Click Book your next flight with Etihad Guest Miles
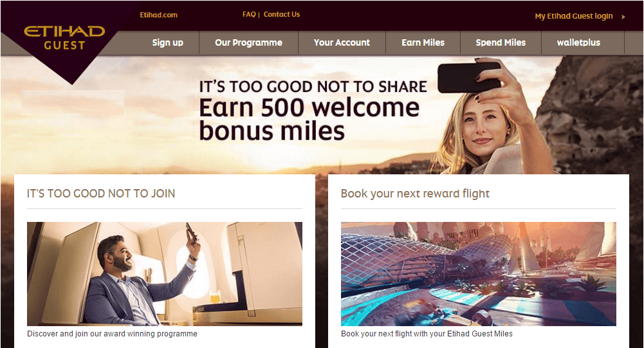The height and width of the screenshot is (348, 644). (427, 334)
